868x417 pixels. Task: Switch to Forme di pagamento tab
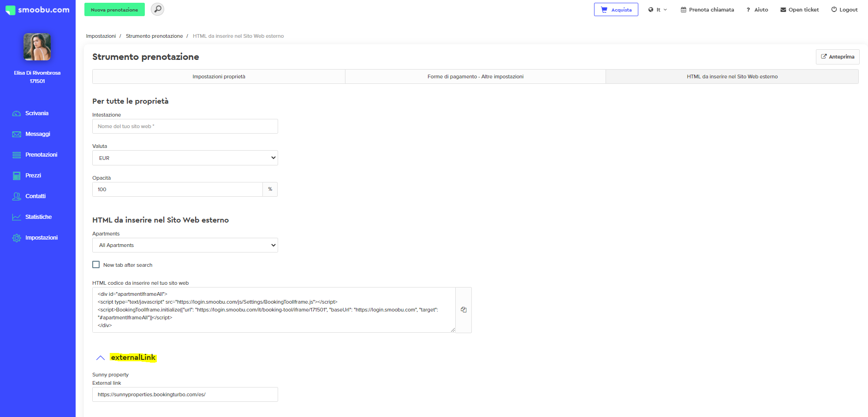point(475,76)
